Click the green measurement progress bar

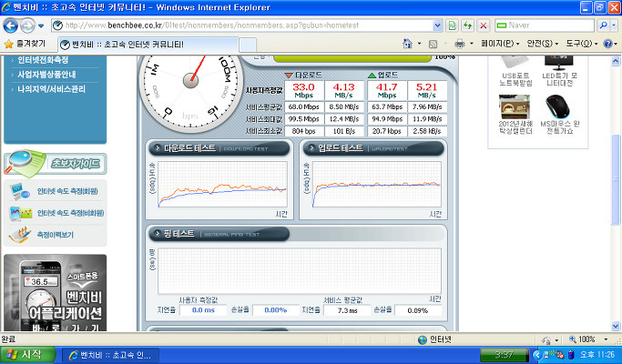point(352,58)
